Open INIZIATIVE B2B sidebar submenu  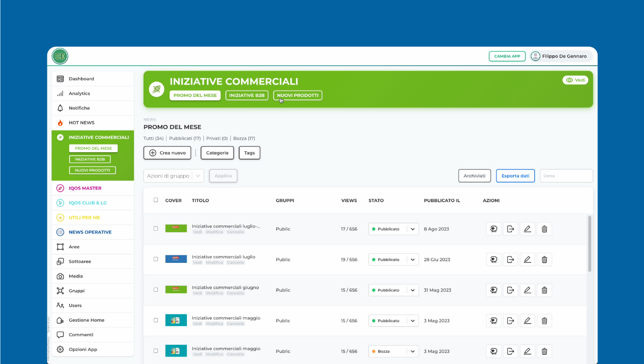(x=90, y=159)
